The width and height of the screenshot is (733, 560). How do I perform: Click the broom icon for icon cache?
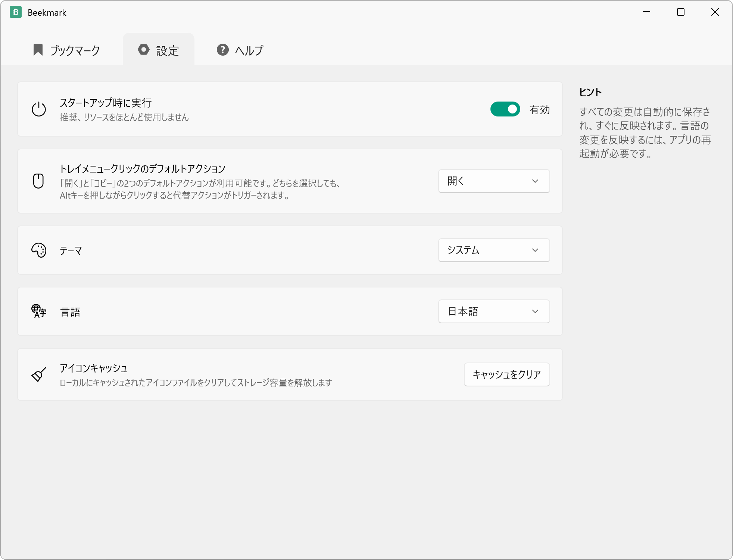coord(39,374)
